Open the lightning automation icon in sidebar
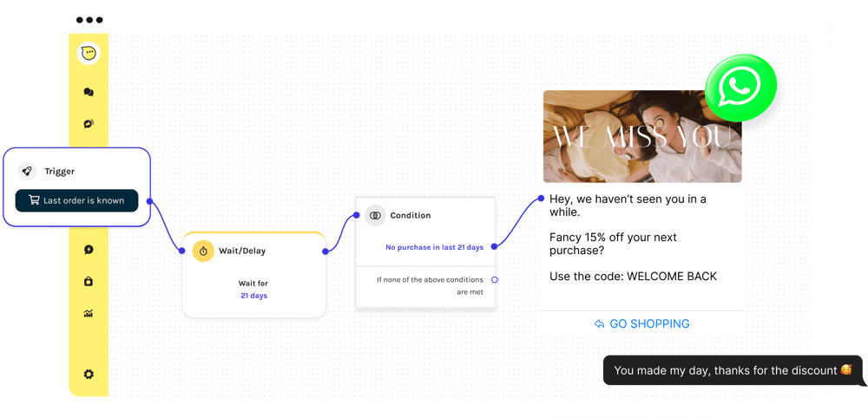This screenshot has width=868, height=418. 89,250
